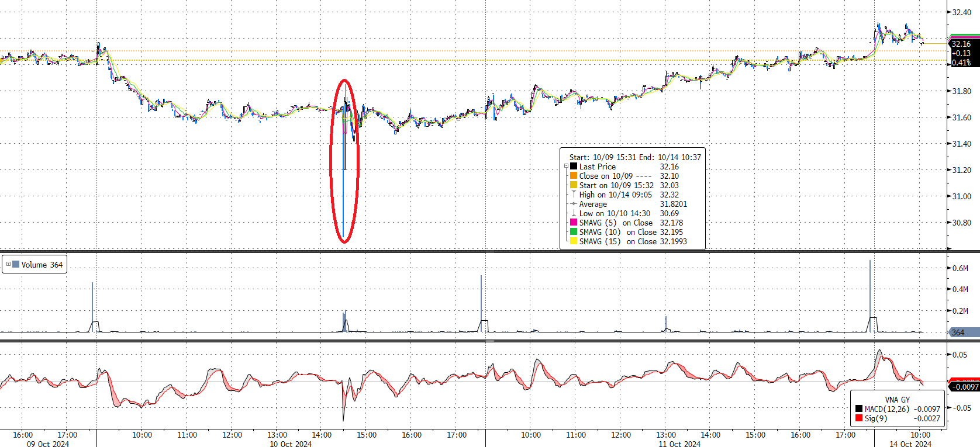The height and width of the screenshot is (447, 980).
Task: Click the 31.60 price axis label
Action: [962, 117]
